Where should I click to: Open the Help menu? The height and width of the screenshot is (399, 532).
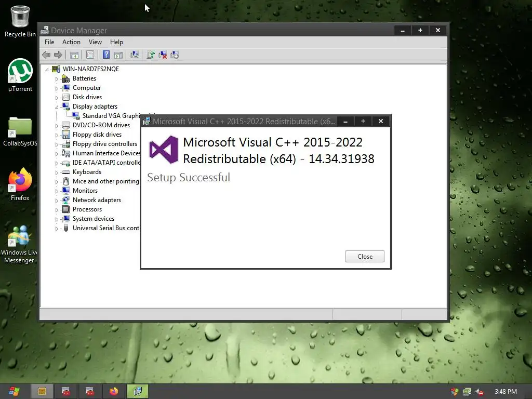pyautogui.click(x=116, y=42)
